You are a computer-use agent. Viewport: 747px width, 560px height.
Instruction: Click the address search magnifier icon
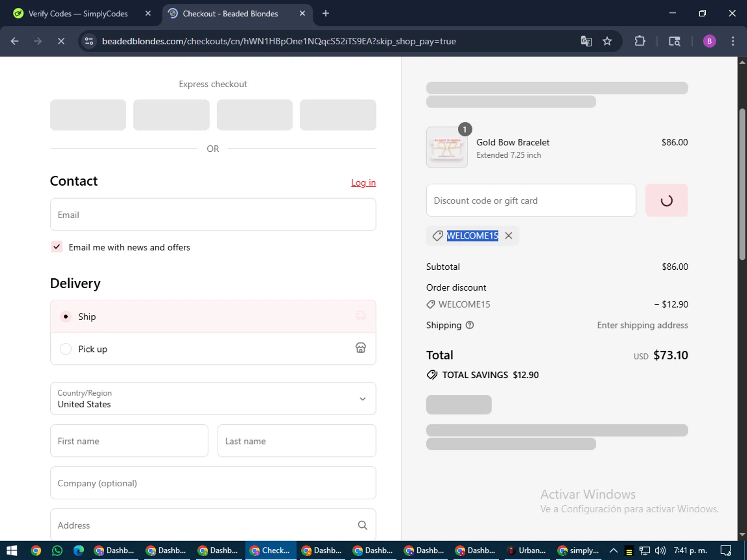pyautogui.click(x=363, y=525)
